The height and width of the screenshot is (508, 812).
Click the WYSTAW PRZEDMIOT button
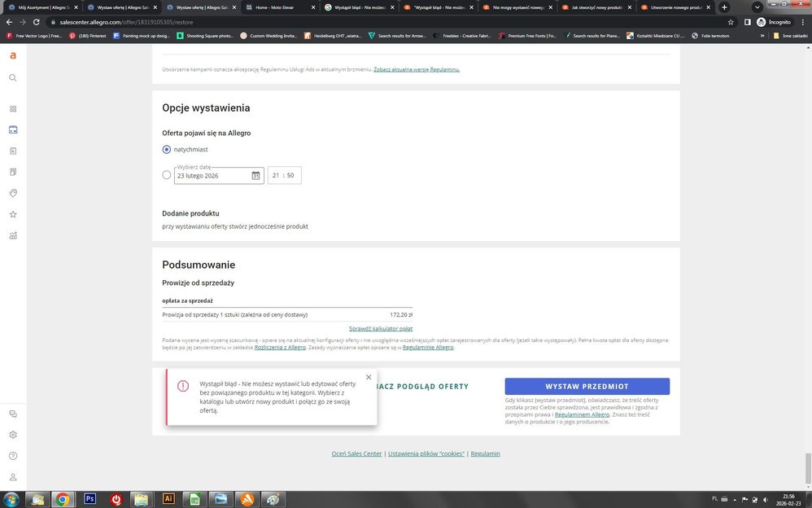587,387
